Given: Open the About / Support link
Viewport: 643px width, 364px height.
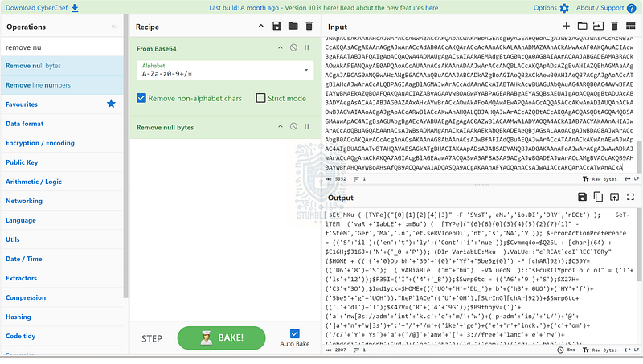Looking at the screenshot, I should click(606, 8).
